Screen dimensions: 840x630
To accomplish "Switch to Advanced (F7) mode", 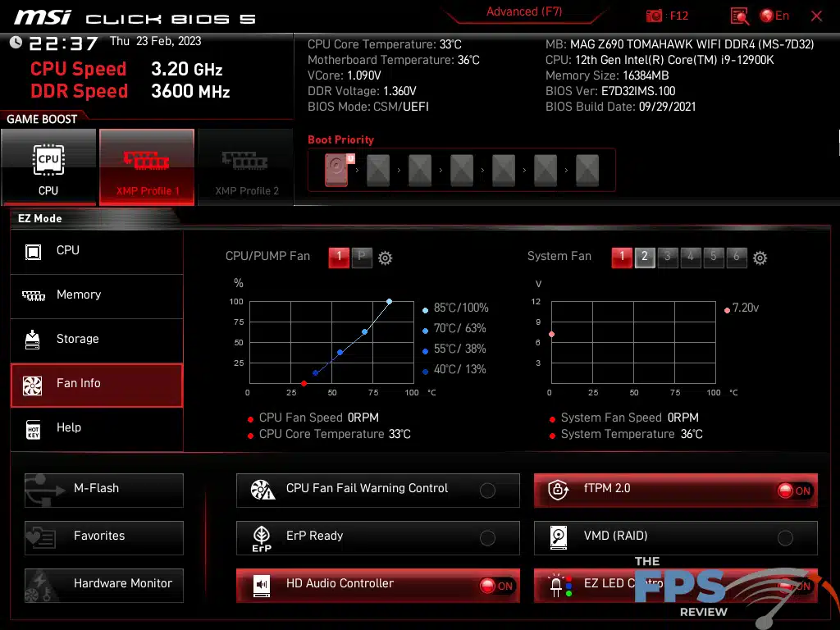I will (524, 11).
